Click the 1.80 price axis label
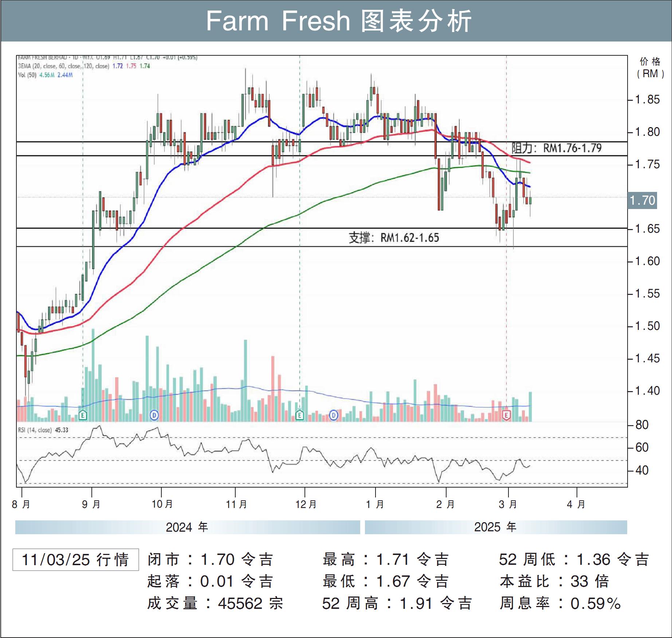This screenshot has width=672, height=638. [648, 132]
